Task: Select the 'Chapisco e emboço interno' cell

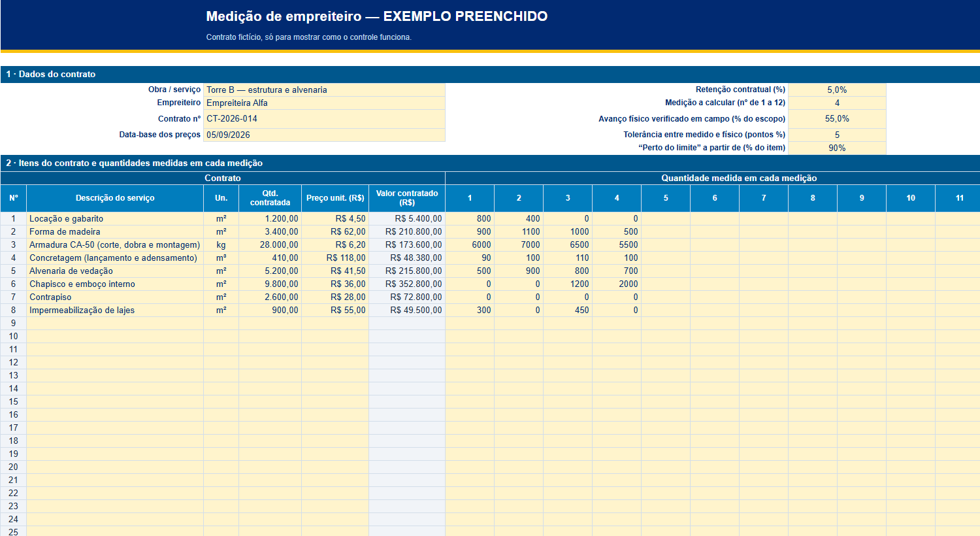Action: pyautogui.click(x=115, y=284)
